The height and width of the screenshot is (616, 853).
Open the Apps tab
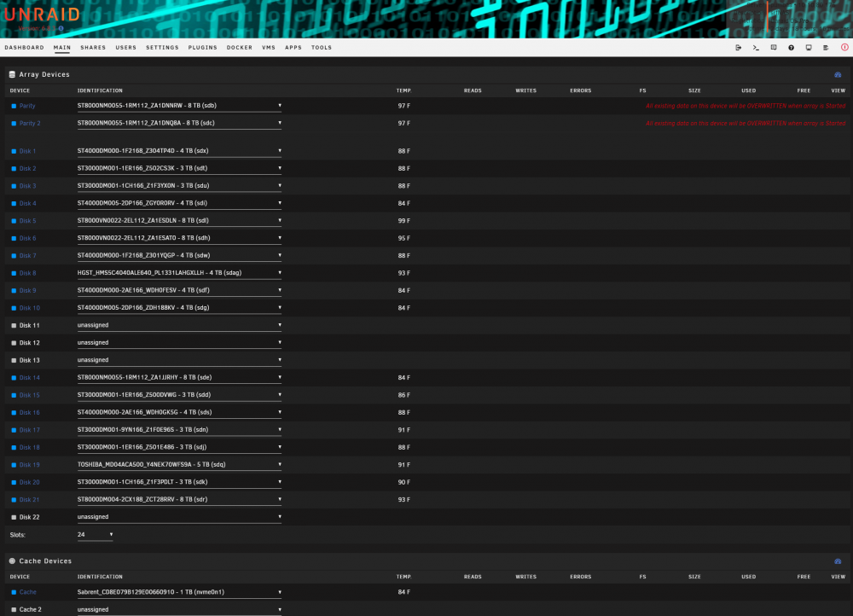[293, 47]
